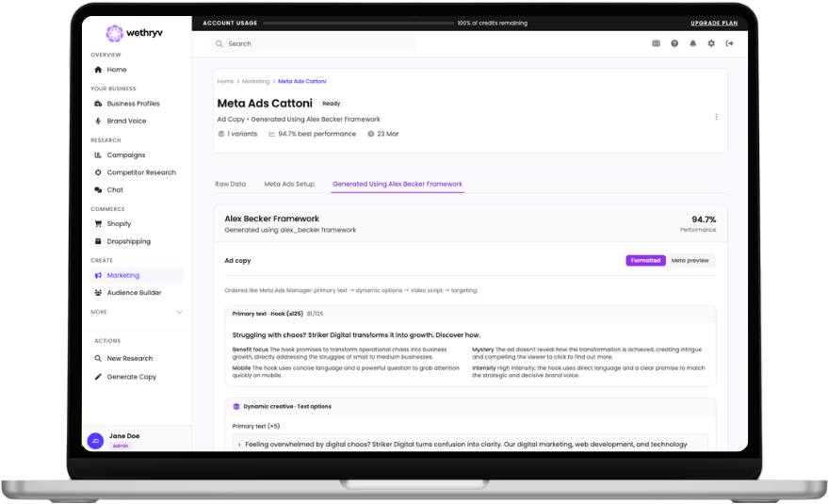Switch to the Raw Data tab

230,184
